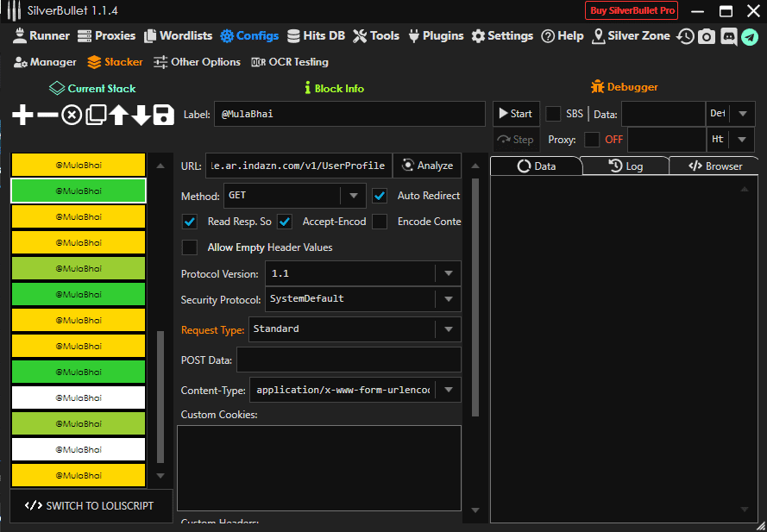Click block stack scrollbar down arrow
767x532 pixels.
coord(160,476)
